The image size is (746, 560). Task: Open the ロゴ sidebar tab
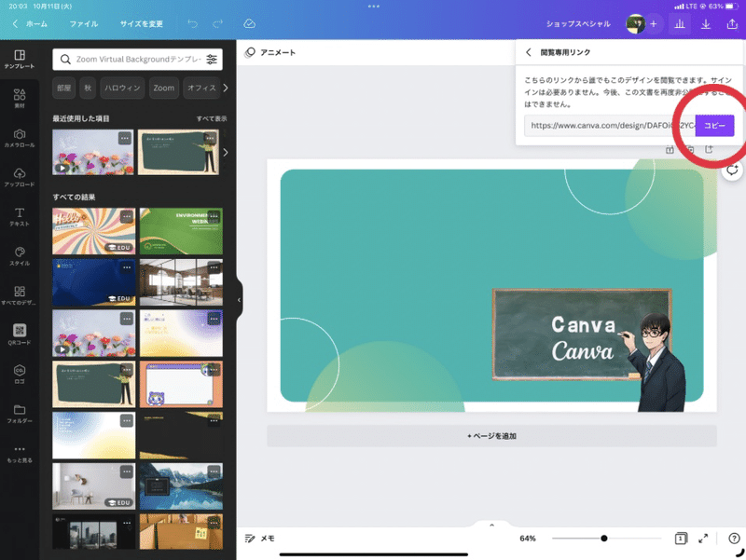click(x=20, y=374)
